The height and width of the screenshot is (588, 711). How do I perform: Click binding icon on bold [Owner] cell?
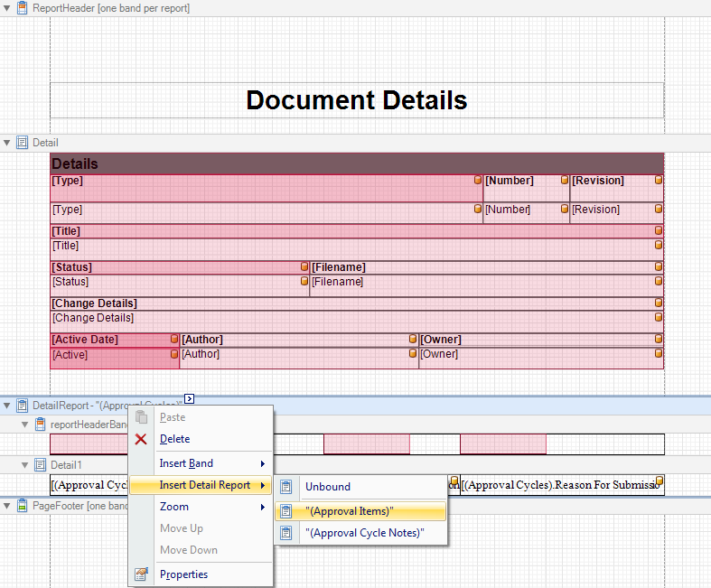(659, 339)
